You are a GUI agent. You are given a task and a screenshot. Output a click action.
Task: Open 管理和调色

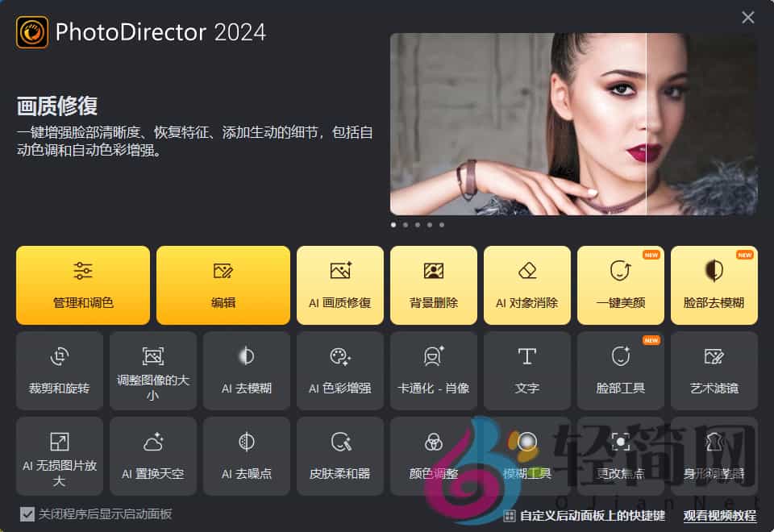82,285
